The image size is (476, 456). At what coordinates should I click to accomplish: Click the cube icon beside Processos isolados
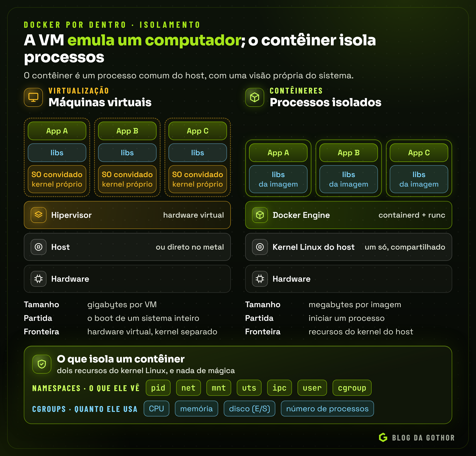254,97
